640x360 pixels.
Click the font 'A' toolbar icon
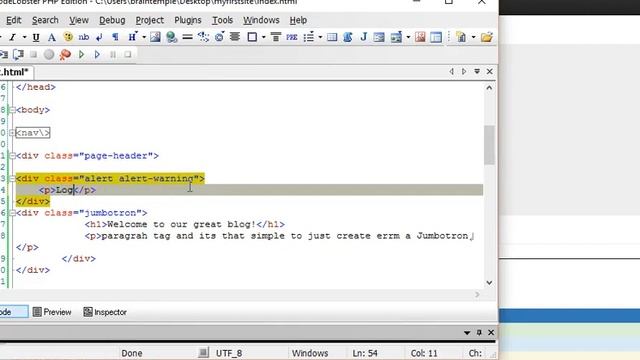[x=51, y=38]
